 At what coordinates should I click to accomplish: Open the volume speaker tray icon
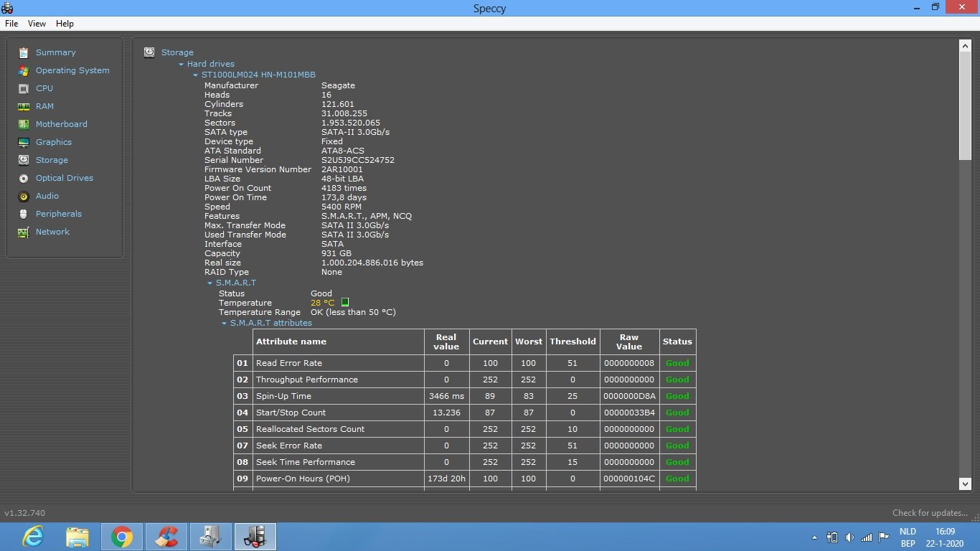849,537
